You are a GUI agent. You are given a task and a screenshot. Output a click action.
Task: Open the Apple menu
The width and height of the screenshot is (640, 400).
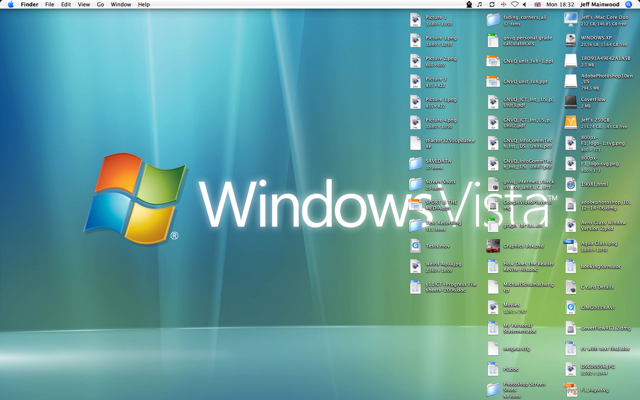click(11, 4)
